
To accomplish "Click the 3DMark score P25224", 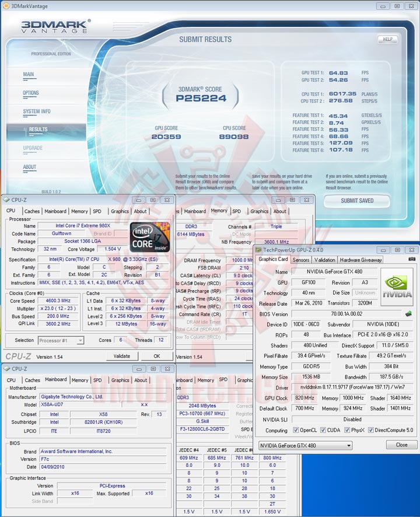I will (x=201, y=98).
